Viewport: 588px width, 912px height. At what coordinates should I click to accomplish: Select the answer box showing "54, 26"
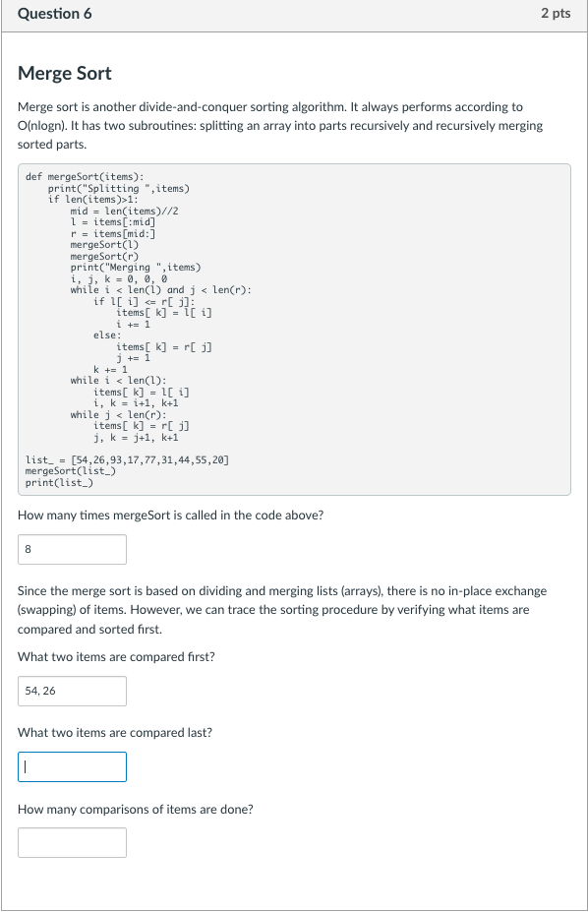pyautogui.click(x=71, y=691)
